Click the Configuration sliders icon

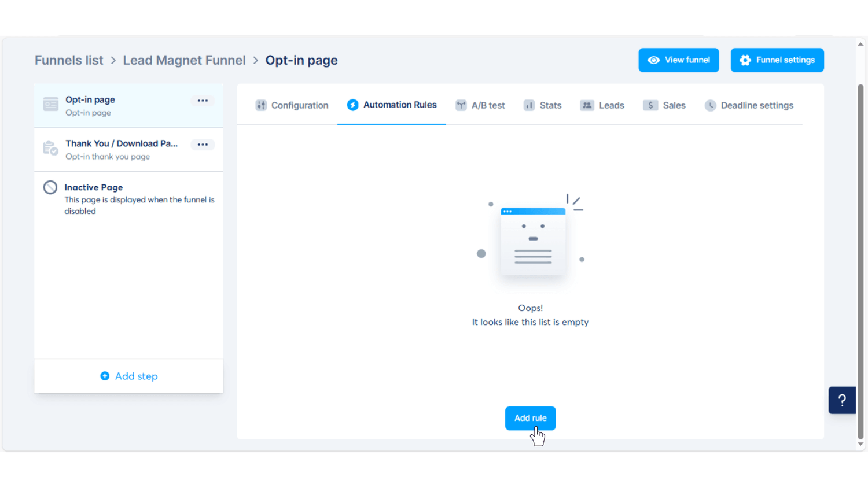(261, 105)
